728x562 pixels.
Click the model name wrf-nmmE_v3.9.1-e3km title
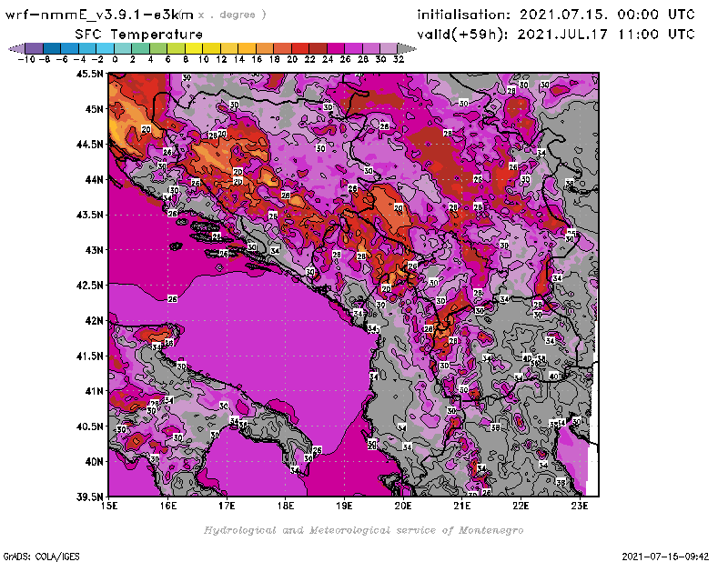tap(99, 15)
